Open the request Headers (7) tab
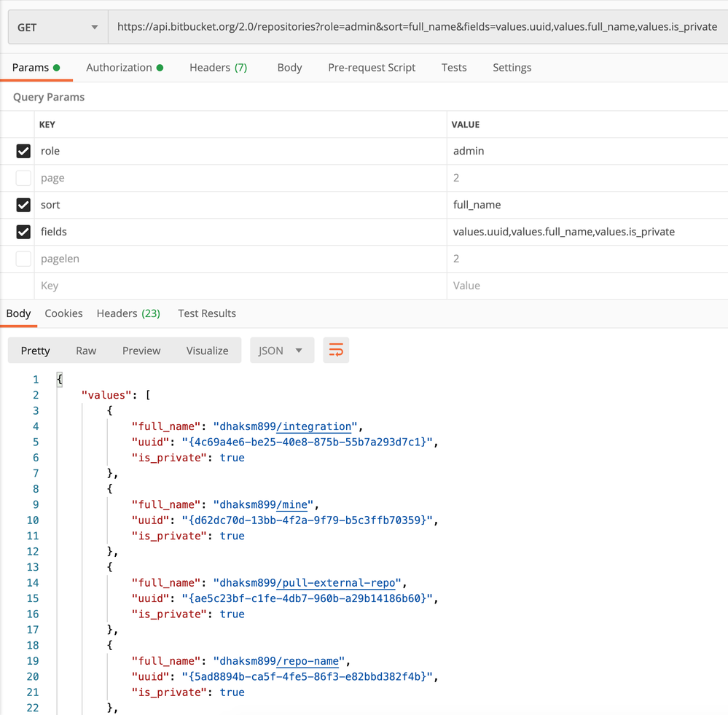Screen dimensions: 728x715 (218, 68)
